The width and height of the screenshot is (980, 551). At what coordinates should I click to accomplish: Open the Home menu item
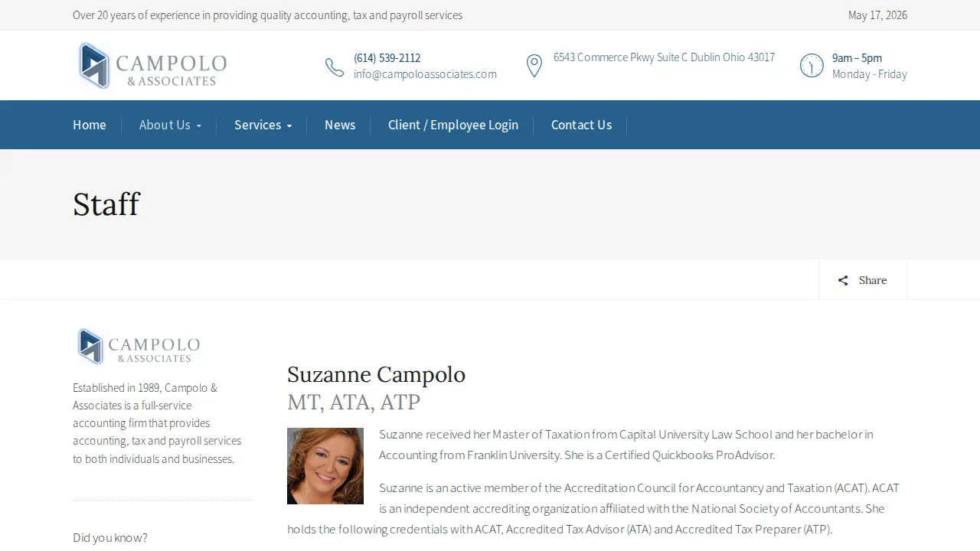coord(90,125)
